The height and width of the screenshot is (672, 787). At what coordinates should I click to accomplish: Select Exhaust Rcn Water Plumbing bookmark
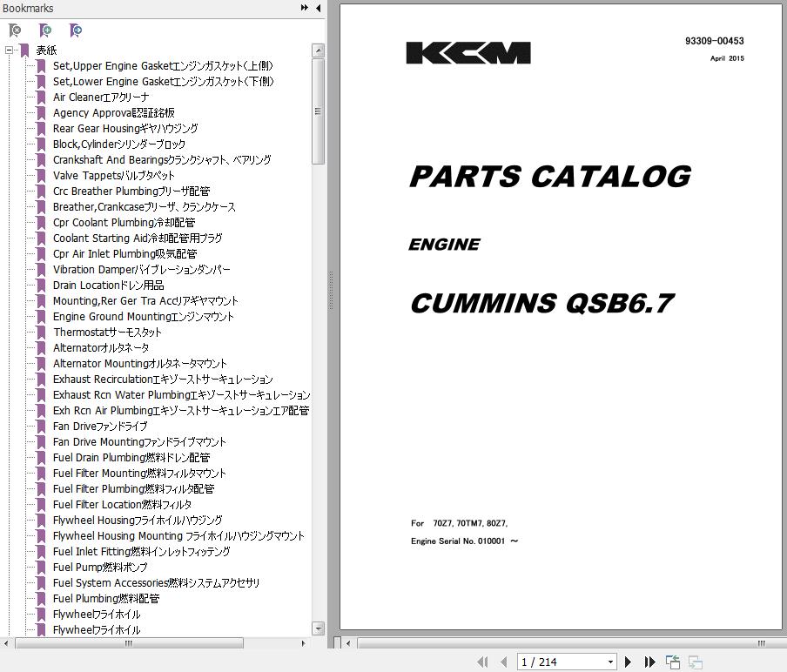pos(181,395)
